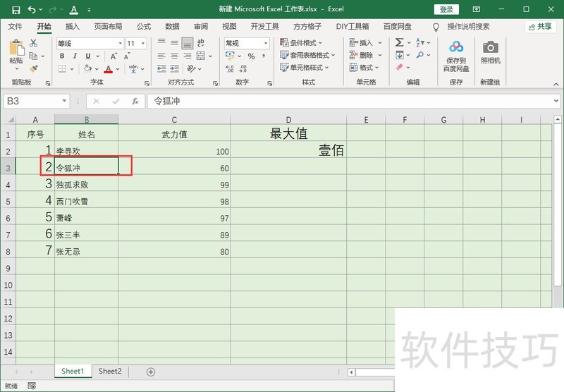Open the 条件格式 dropdown
Image resolution: width=564 pixels, height=392 pixels.
click(301, 43)
